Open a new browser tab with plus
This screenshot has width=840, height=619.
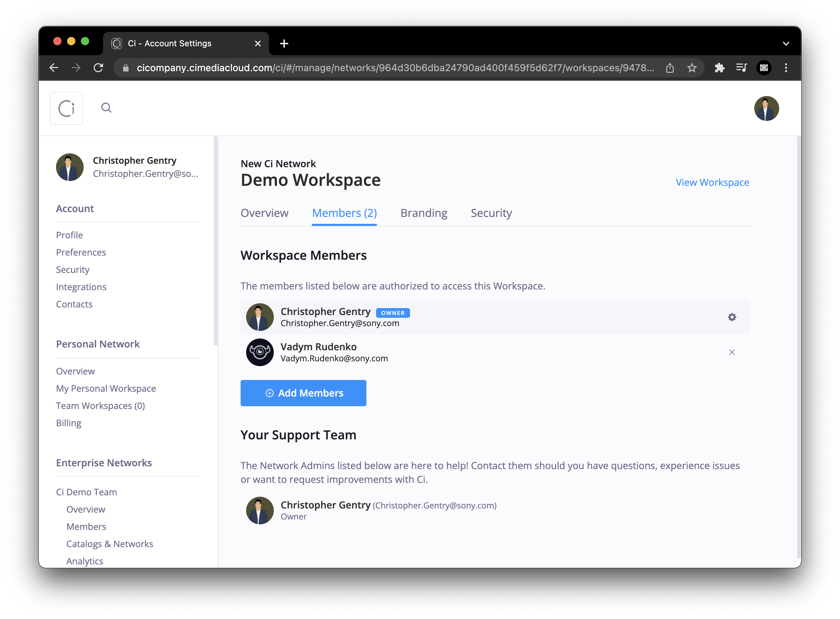(284, 44)
